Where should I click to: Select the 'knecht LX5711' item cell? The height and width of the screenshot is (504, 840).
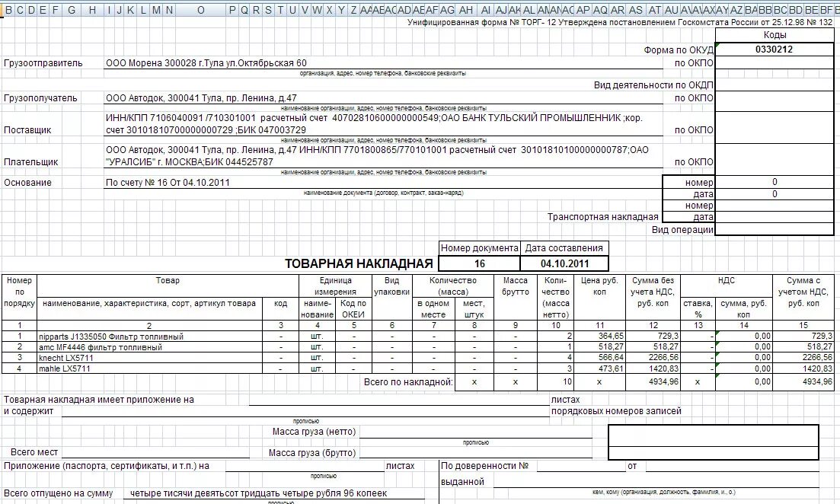149,358
